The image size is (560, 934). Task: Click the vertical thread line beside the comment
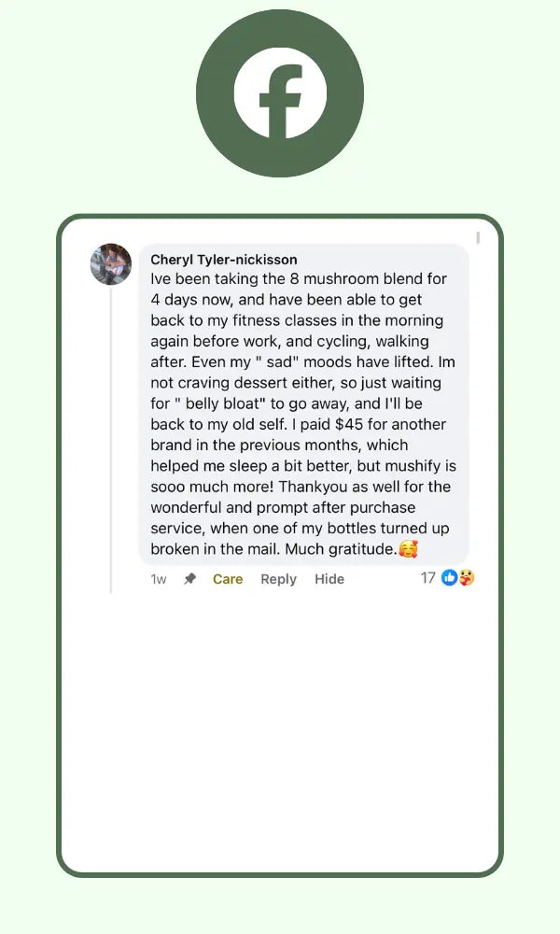pyautogui.click(x=110, y=439)
